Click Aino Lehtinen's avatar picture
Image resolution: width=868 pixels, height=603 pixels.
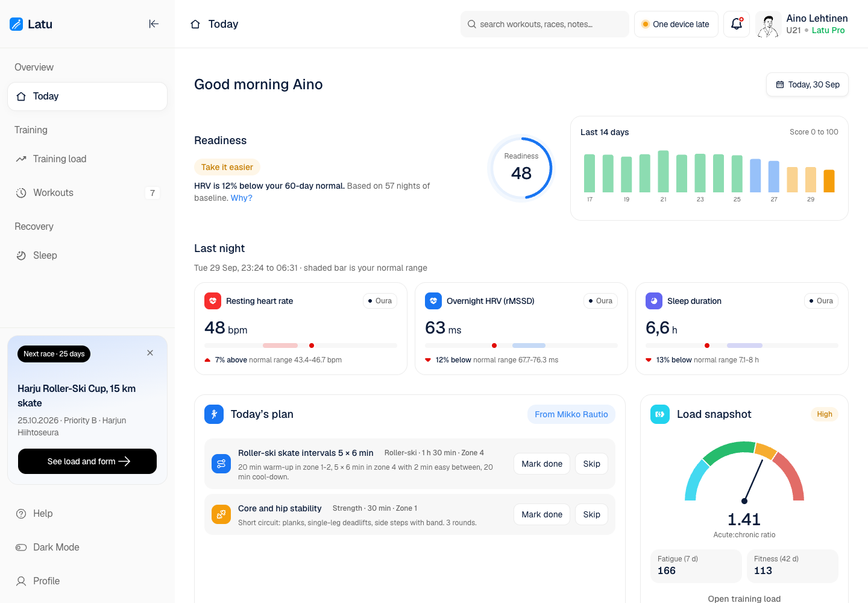[768, 24]
